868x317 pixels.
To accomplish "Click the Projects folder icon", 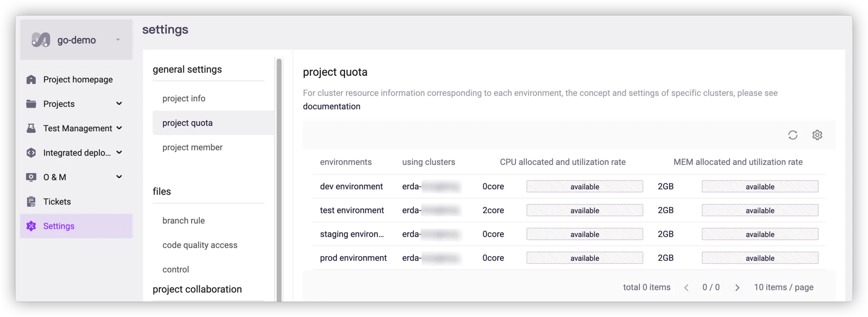I will click(x=31, y=104).
